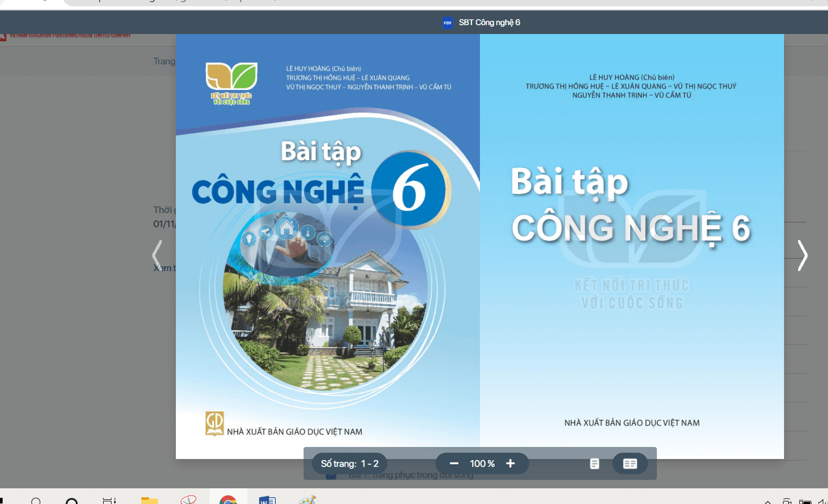828x504 pixels.
Task: Switch to single-page view icon
Action: pyautogui.click(x=595, y=464)
